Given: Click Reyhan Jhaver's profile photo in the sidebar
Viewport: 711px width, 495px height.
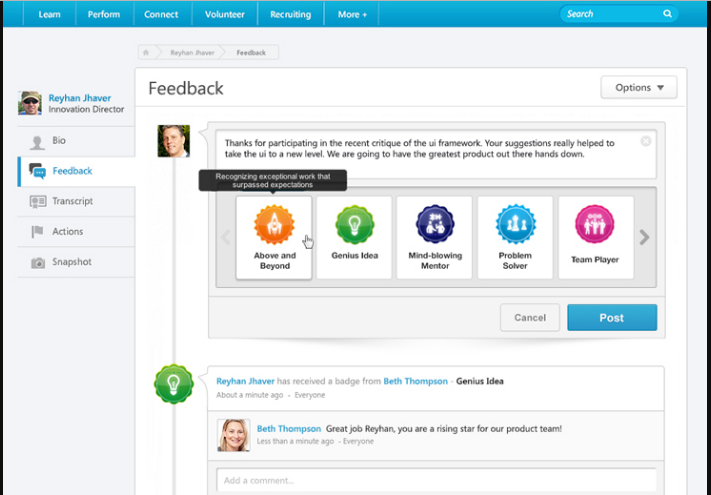Looking at the screenshot, I should point(31,103).
